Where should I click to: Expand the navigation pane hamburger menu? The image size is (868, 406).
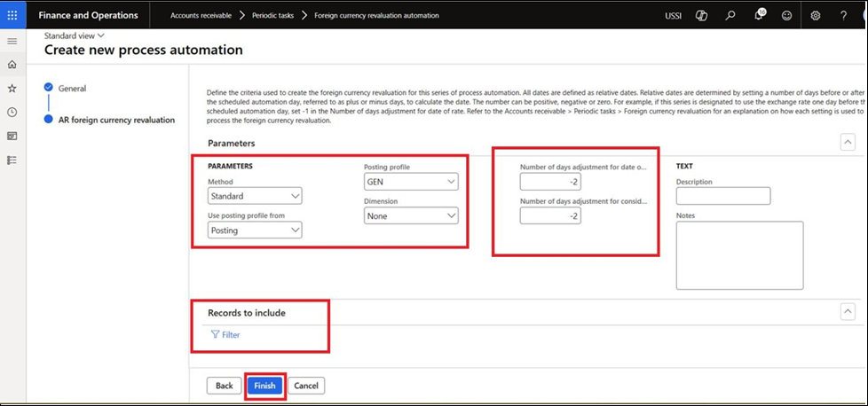12,41
